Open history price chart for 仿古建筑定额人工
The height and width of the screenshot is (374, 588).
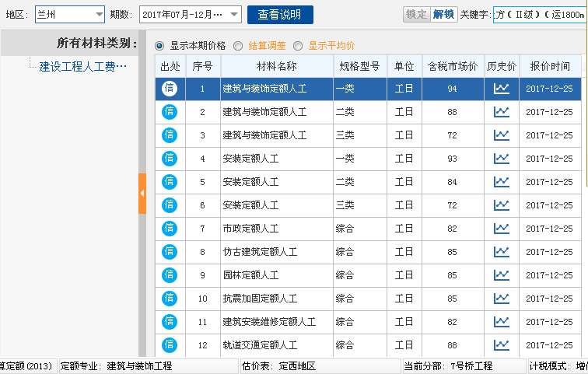click(x=502, y=251)
